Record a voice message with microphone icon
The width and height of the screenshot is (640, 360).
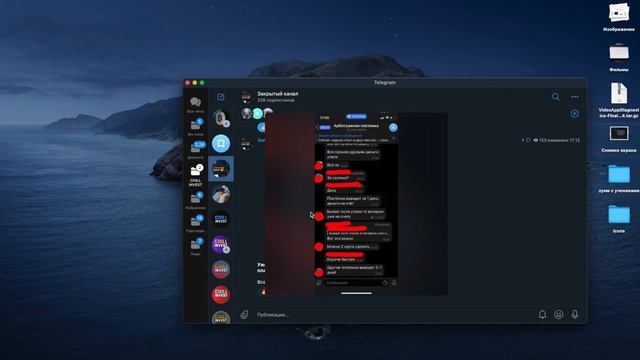click(x=575, y=314)
